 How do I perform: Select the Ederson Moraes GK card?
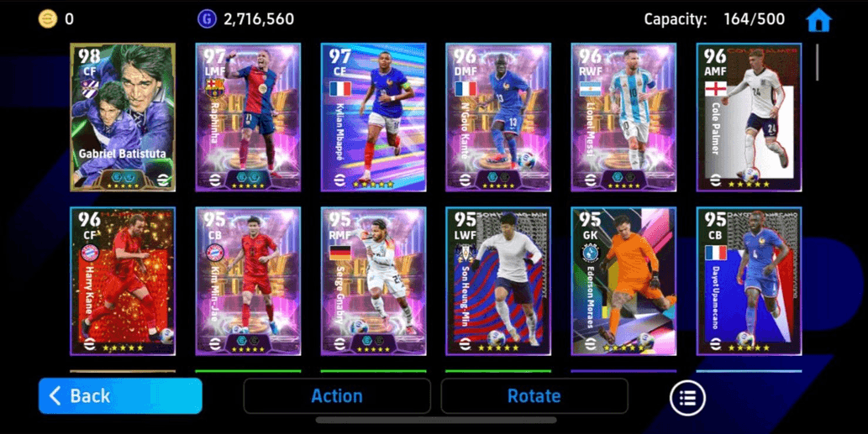[x=623, y=281]
